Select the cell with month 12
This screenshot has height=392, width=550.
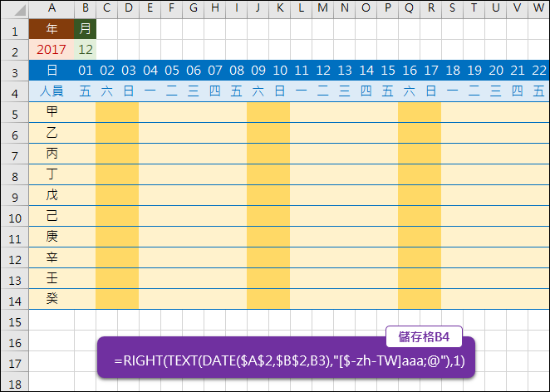86,50
